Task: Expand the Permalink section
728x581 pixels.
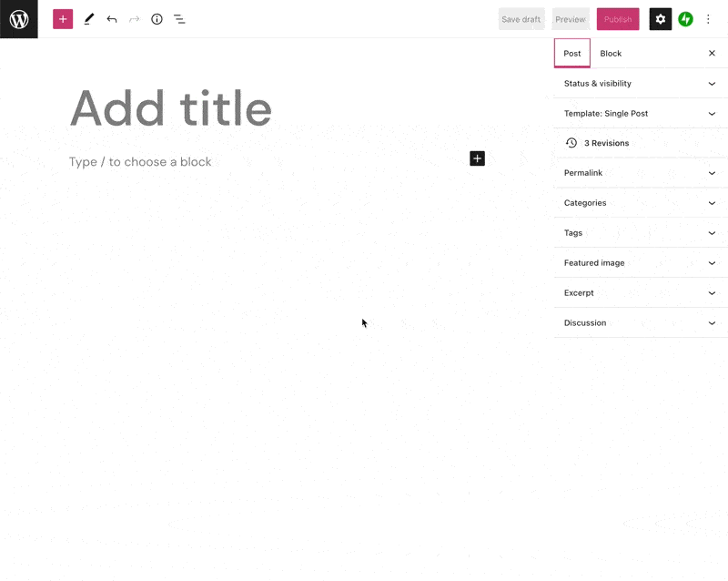Action: 641,173
